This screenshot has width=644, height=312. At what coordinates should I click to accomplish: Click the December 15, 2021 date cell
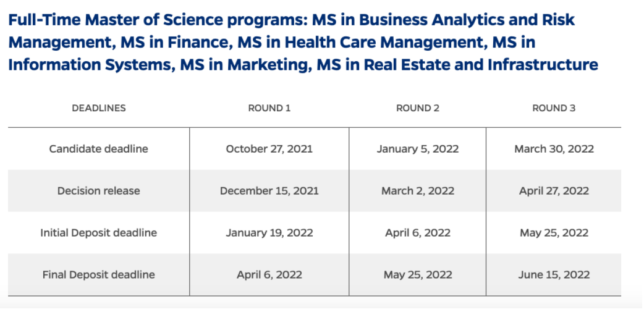(269, 191)
